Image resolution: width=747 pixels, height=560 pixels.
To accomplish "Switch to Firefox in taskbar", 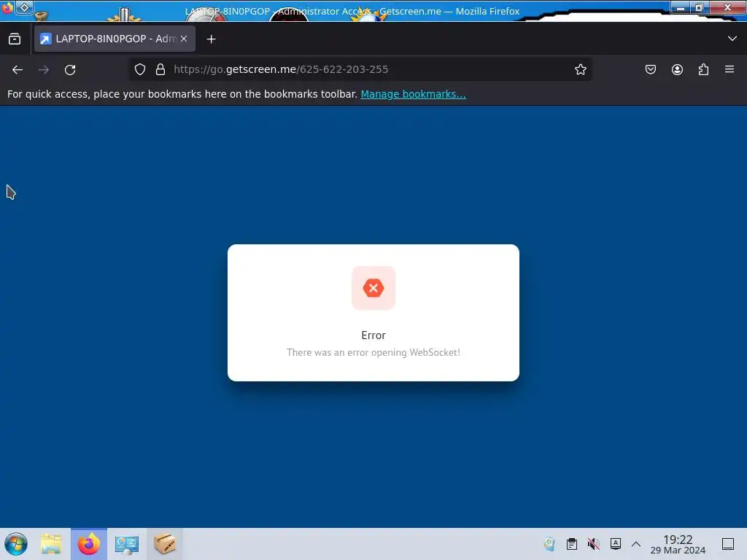I will pos(89,544).
